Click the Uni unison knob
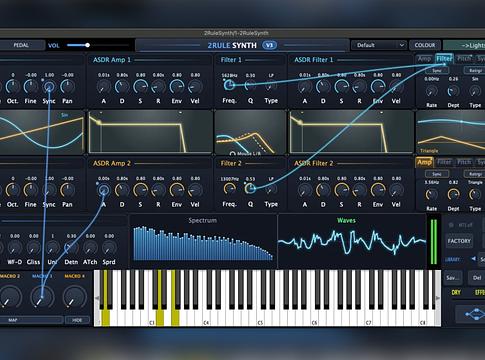The width and height of the screenshot is (485, 360). tap(52, 248)
